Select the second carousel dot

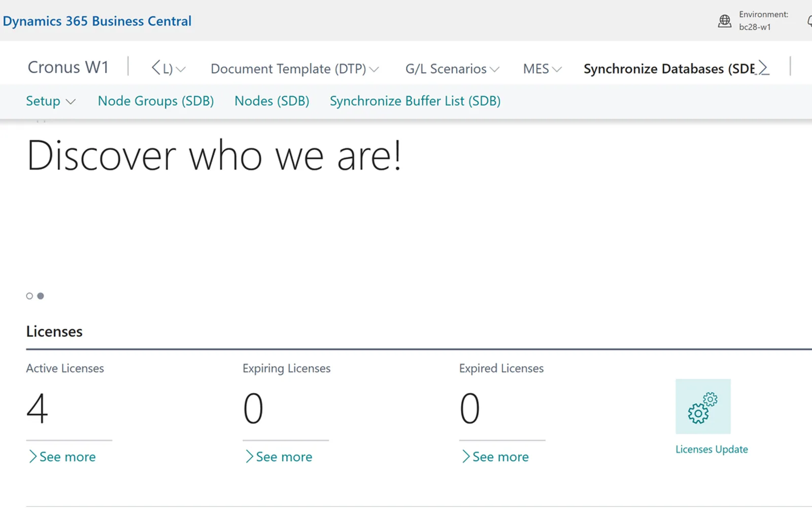tap(41, 296)
